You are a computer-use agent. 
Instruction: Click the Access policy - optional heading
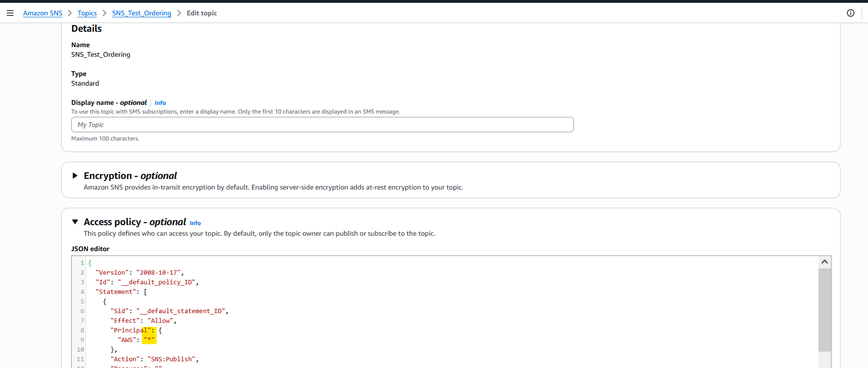click(135, 222)
